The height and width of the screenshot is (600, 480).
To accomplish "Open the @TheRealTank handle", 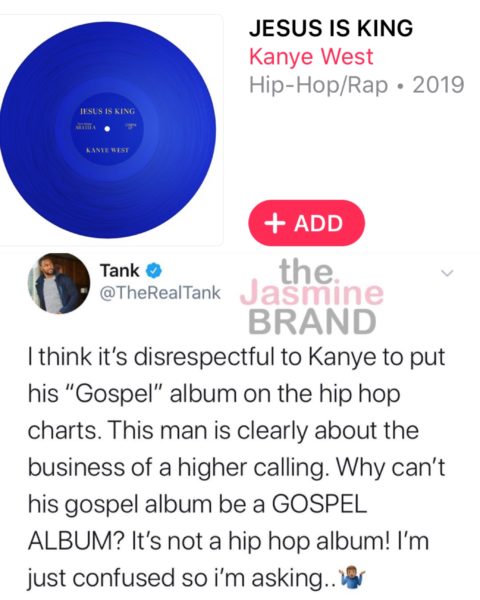I will [160, 293].
